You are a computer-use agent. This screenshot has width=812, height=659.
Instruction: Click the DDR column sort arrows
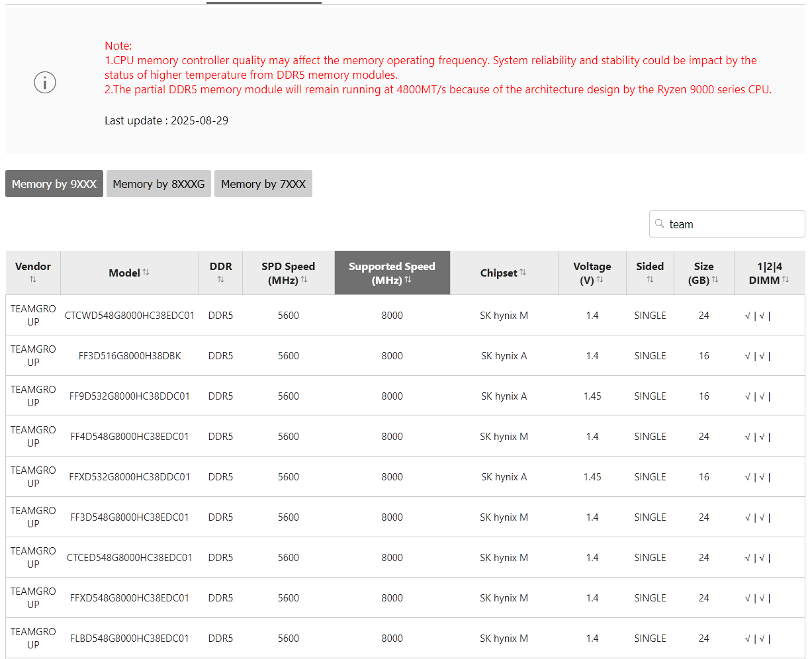220,280
